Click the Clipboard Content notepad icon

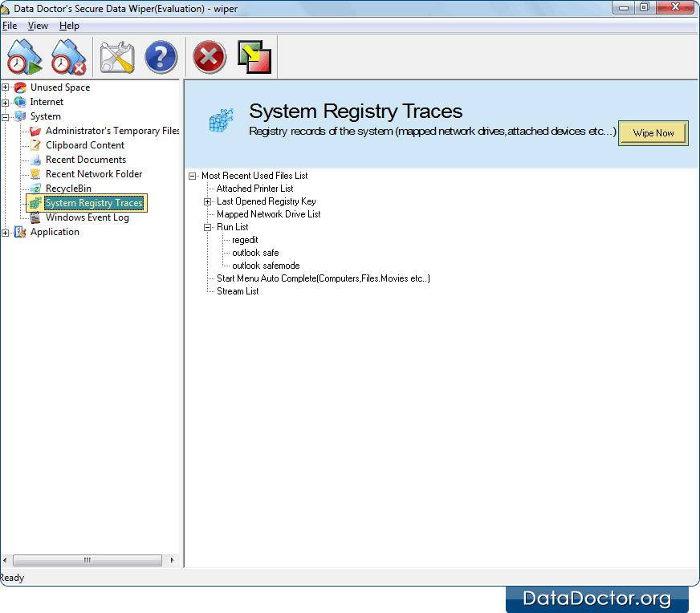click(35, 145)
